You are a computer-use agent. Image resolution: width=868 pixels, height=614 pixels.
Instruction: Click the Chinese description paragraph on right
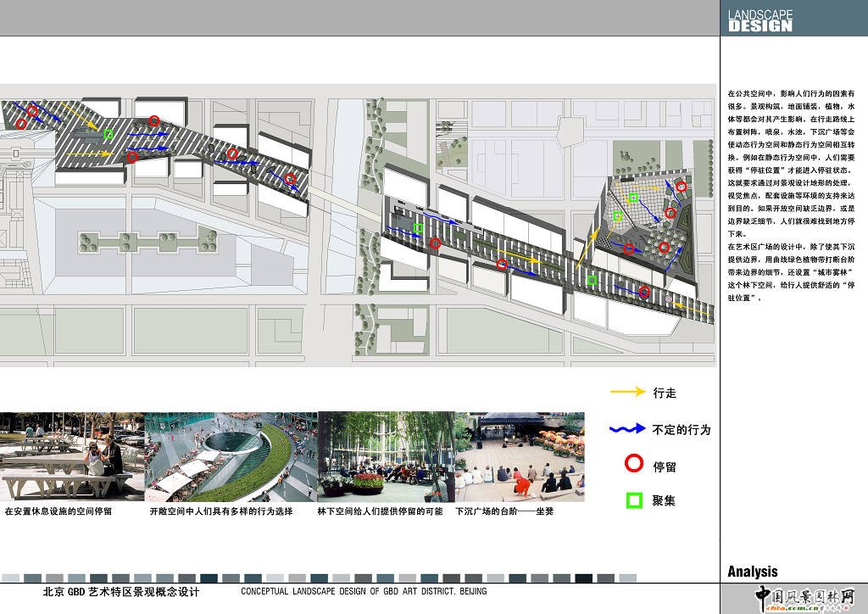[x=791, y=195]
